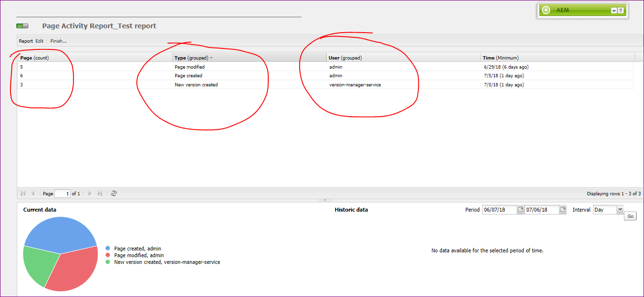
Task: Open the calendar picker for the end date
Action: (x=562, y=210)
